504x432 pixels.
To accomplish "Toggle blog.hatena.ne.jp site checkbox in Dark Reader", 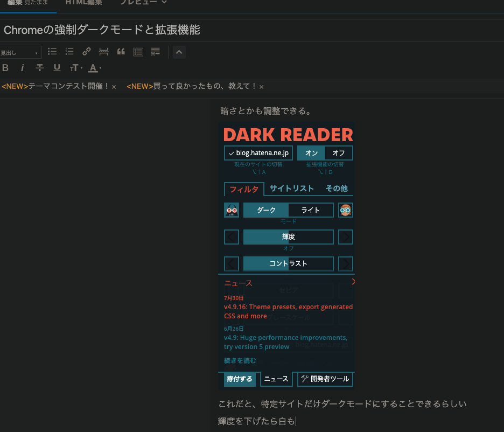I will (258, 153).
